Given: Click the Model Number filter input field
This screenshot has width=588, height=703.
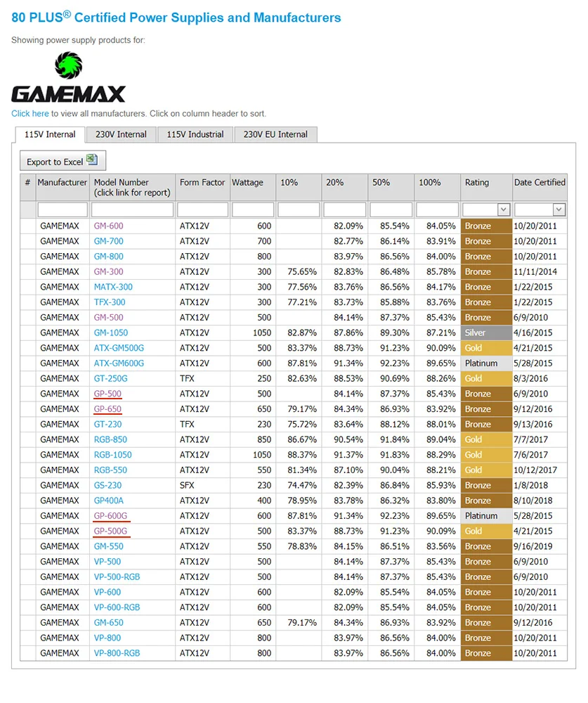Looking at the screenshot, I should (x=132, y=209).
